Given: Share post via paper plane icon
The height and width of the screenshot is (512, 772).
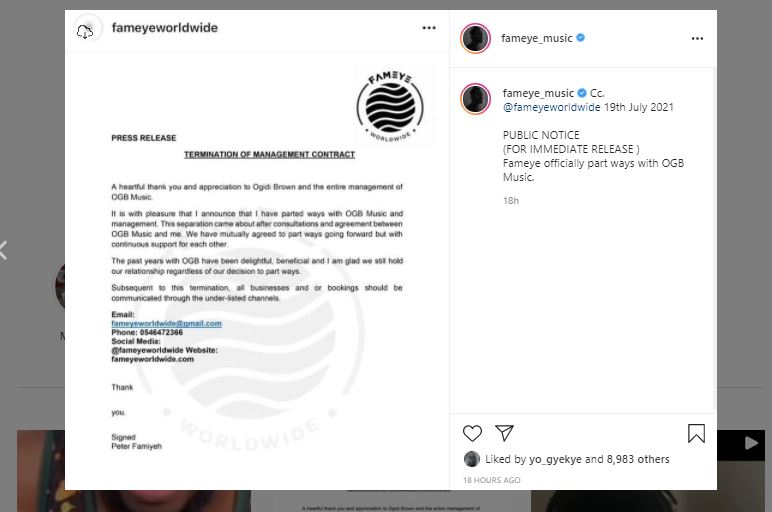Looking at the screenshot, I should [504, 433].
